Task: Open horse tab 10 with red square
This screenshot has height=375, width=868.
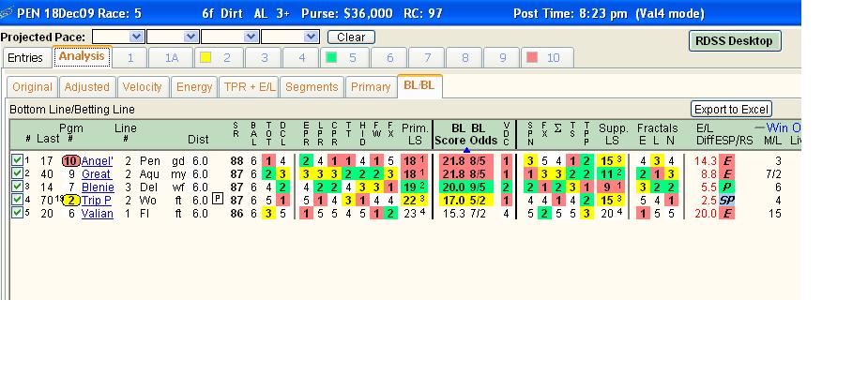Action: click(547, 57)
